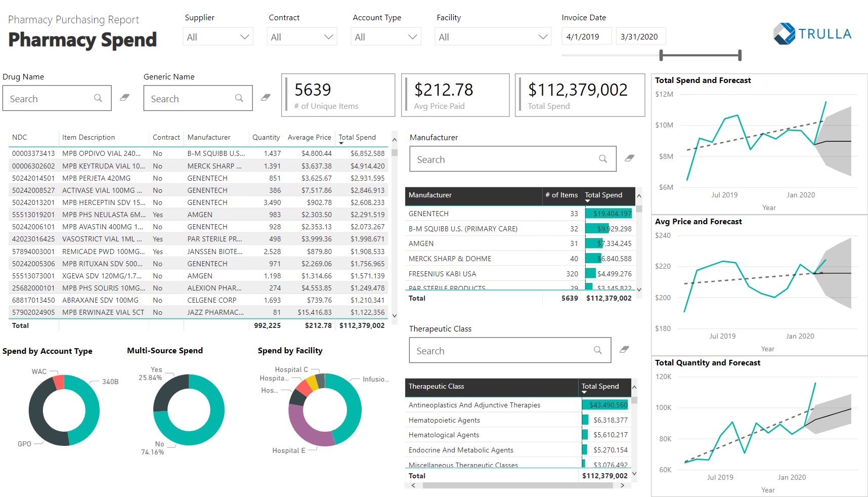
Task: Click the Avg Price Paid card
Action: click(x=455, y=95)
